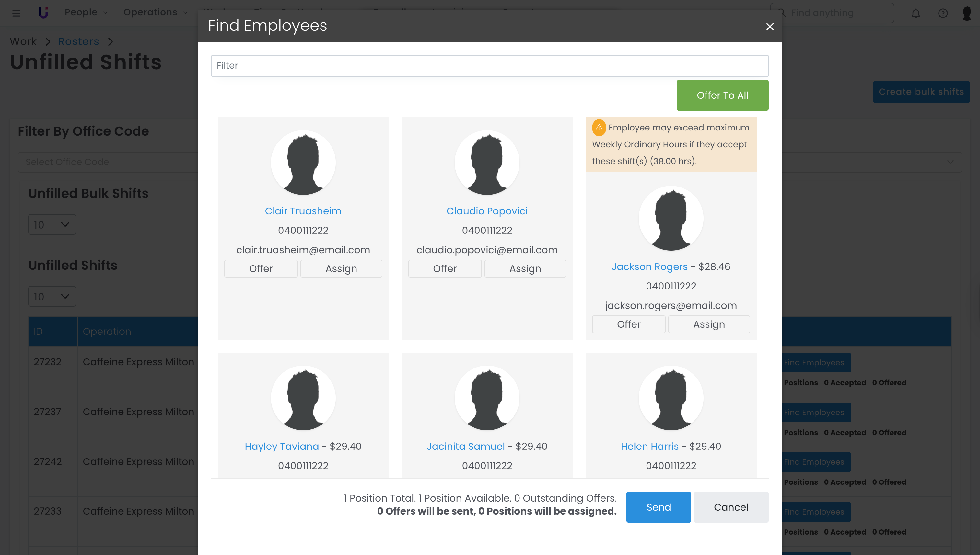Close the Find Employees dialog
The height and width of the screenshot is (555, 980).
(769, 27)
